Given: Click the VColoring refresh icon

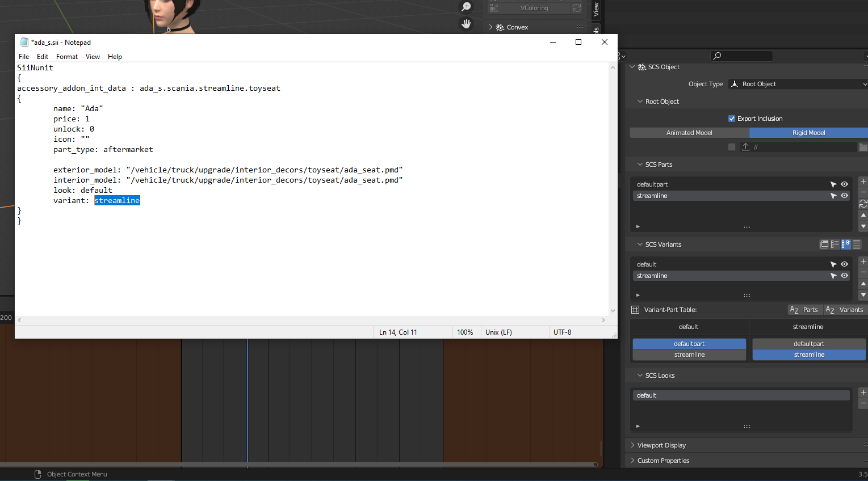Looking at the screenshot, I should 577,8.
